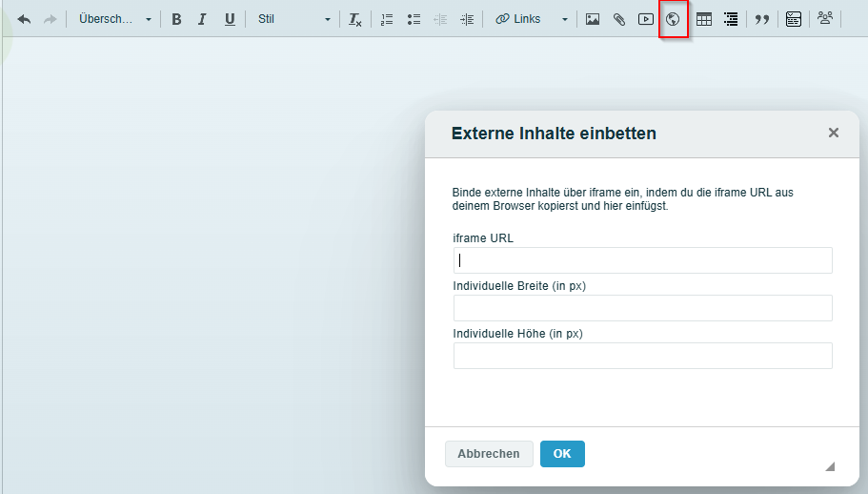The height and width of the screenshot is (494, 868).
Task: Click the dialog resize grip corner
Action: point(830,466)
